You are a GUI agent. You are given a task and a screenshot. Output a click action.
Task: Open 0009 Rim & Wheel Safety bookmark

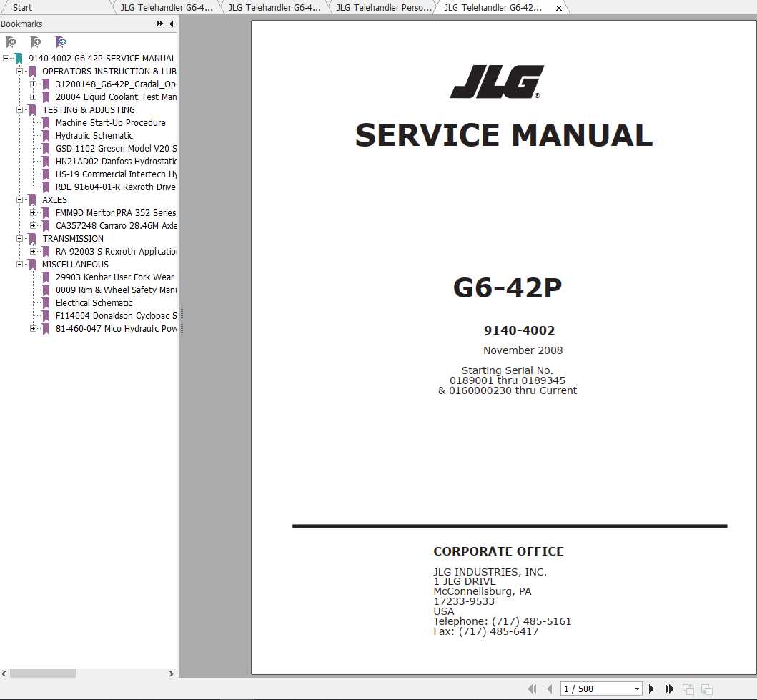116,290
